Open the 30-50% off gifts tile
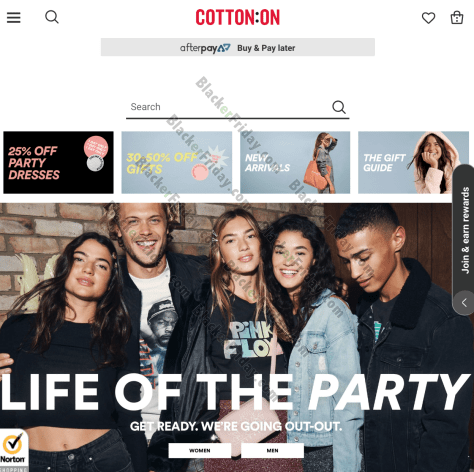 coord(177,162)
